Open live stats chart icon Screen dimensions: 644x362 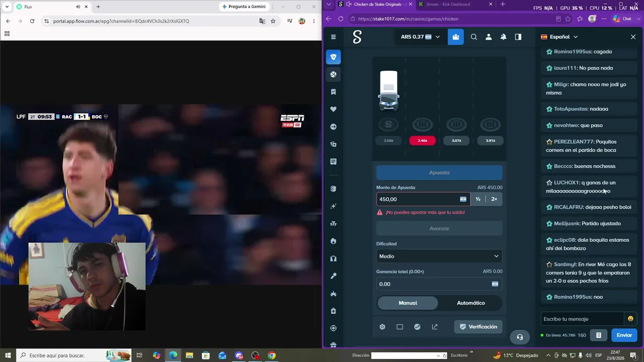417,327
